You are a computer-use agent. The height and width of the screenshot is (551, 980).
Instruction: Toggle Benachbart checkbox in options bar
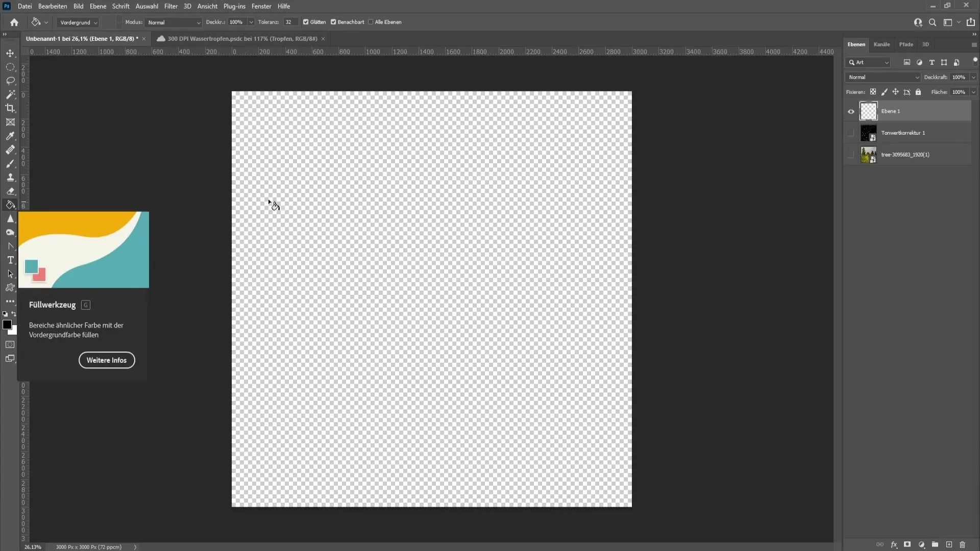point(334,22)
